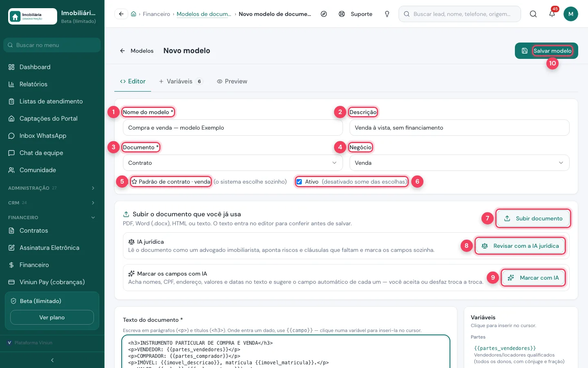Open the Negócio dropdown showing Venda
The height and width of the screenshot is (368, 588).
pyautogui.click(x=459, y=163)
